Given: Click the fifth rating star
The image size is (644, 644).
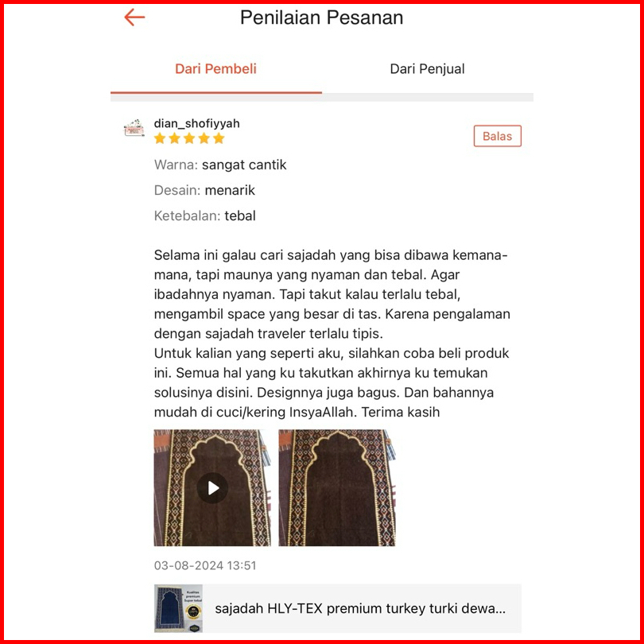Looking at the screenshot, I should (219, 138).
